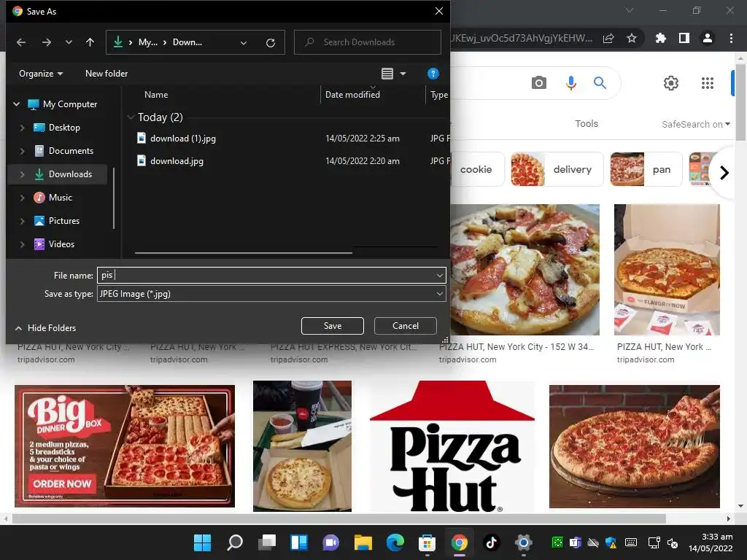Screen dimensions: 747x560
Task: Open Google quick settings gear
Action: [x=671, y=83]
